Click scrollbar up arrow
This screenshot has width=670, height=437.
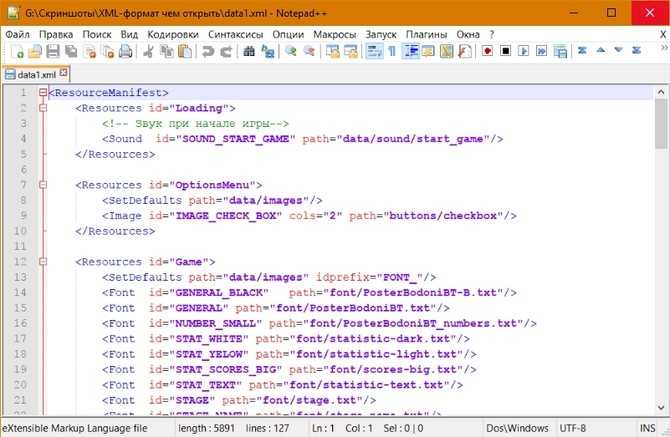(661, 92)
